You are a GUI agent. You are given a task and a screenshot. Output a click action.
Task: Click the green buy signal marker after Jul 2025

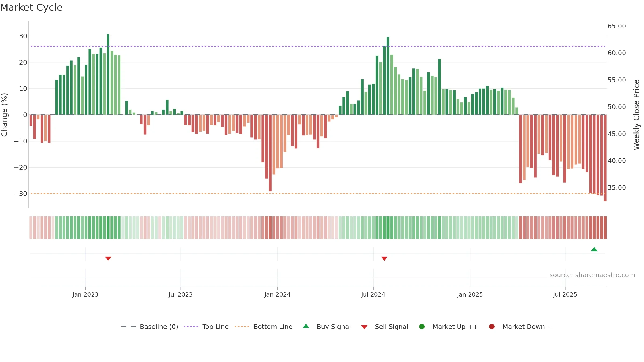tap(594, 249)
